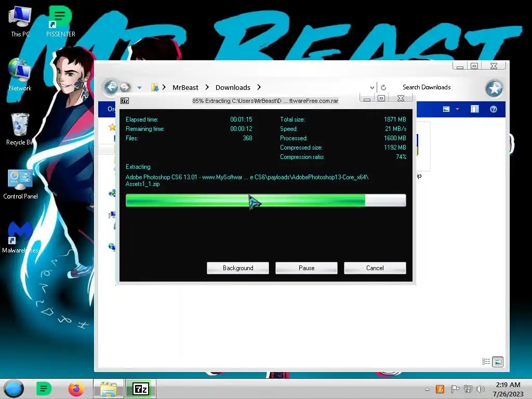Launch Malwarebytes desktop shortcut
This screenshot has width=532, height=399.
[20, 237]
